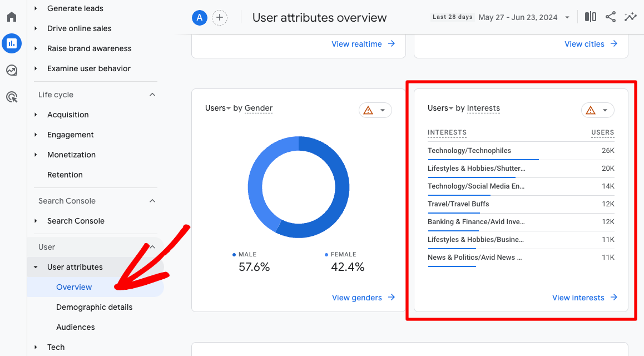This screenshot has width=644, height=356.
Task: Open the Home page from the sidebar
Action: click(x=12, y=16)
